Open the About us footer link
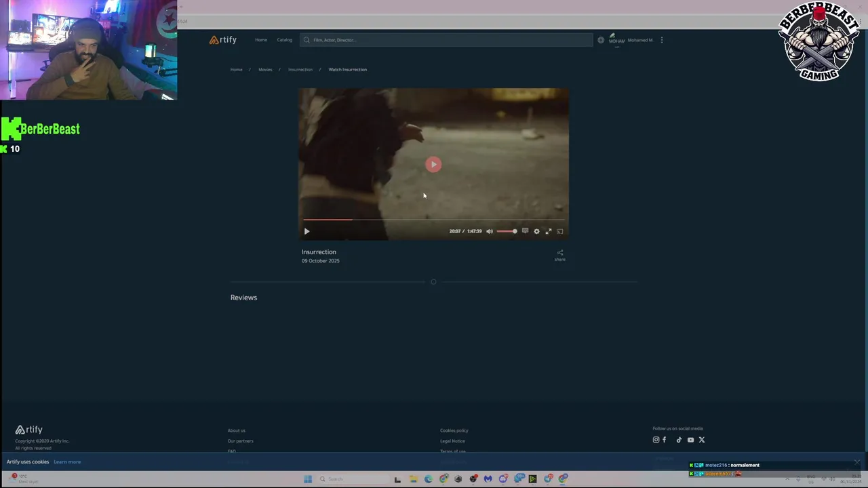The width and height of the screenshot is (868, 488). coord(237,430)
